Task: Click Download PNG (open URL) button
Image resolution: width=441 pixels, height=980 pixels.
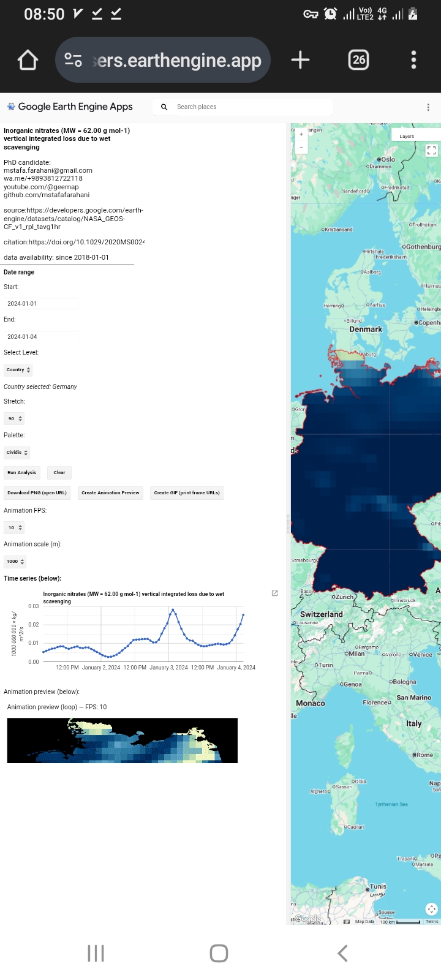Action: pyautogui.click(x=37, y=492)
